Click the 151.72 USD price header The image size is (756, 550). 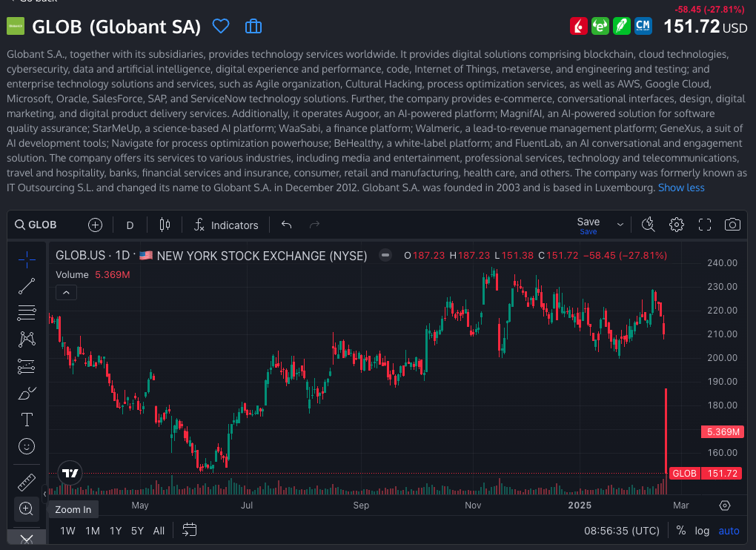tap(706, 27)
